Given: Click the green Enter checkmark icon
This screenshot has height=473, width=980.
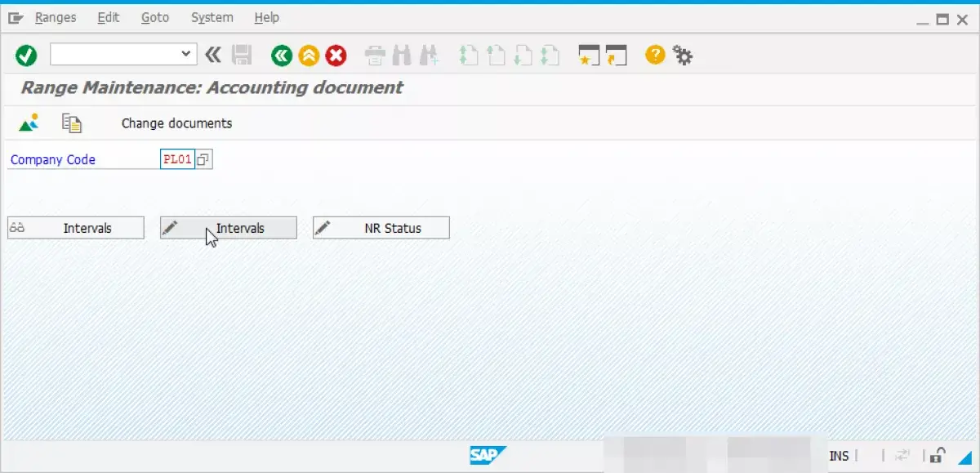Looking at the screenshot, I should 26,56.
